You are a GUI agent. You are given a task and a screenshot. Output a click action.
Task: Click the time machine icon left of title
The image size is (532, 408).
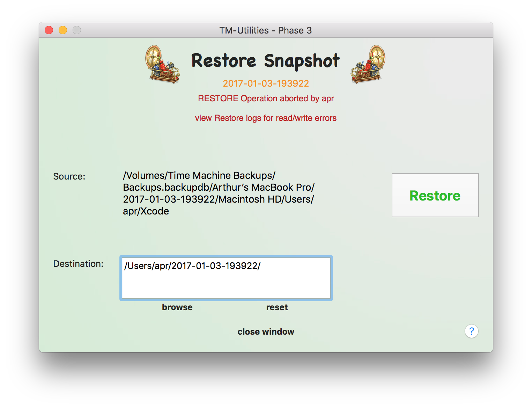tap(163, 64)
